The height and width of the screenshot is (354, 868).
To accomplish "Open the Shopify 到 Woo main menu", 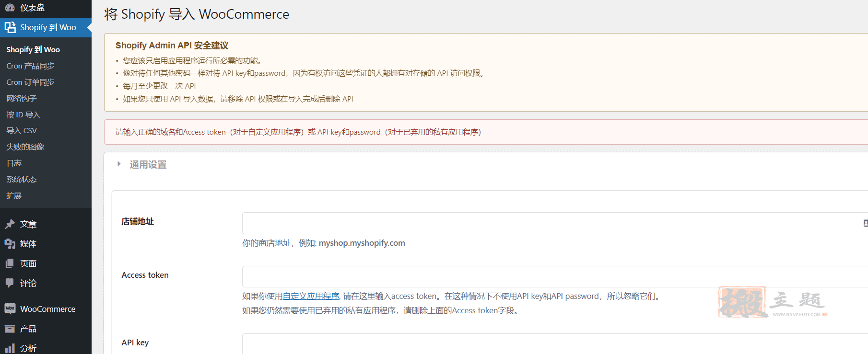I will 46,27.
